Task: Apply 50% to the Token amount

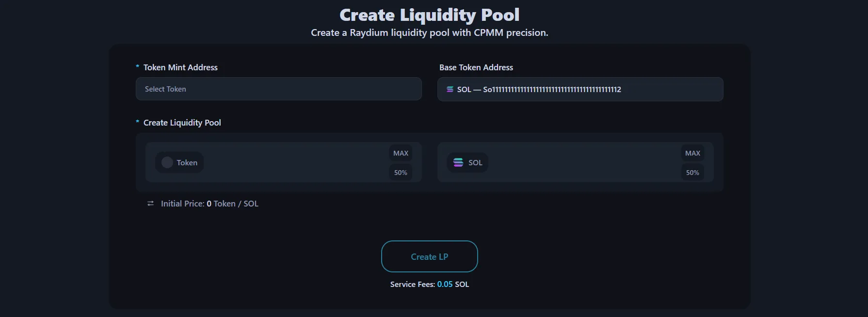Action: click(x=401, y=172)
